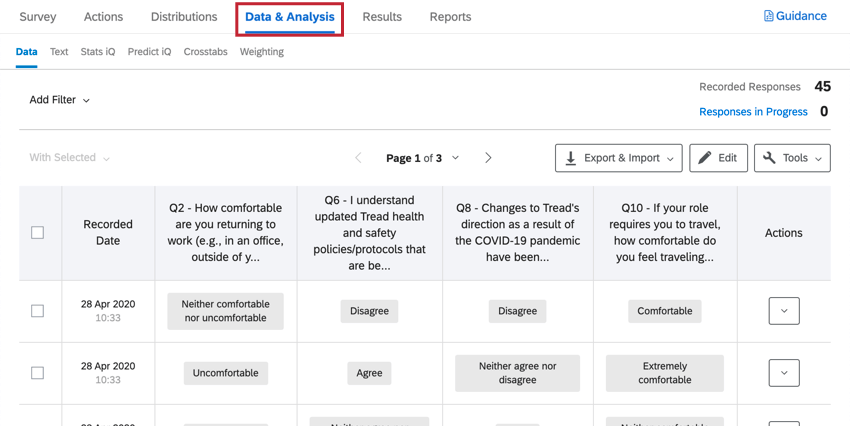Open the Crosstabs sub-tab
Image resolution: width=850 pixels, height=426 pixels.
tap(205, 52)
